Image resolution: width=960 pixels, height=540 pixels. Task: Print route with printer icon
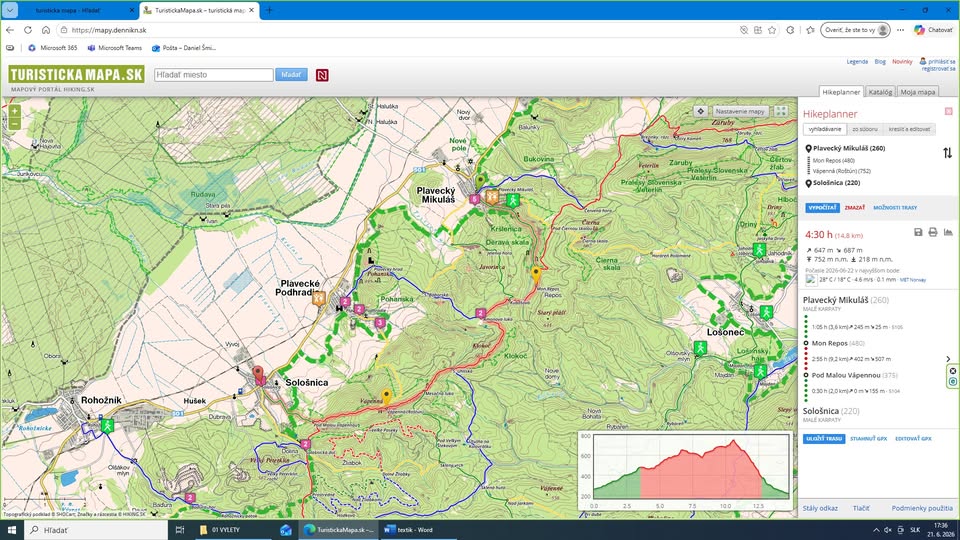pyautogui.click(x=932, y=232)
